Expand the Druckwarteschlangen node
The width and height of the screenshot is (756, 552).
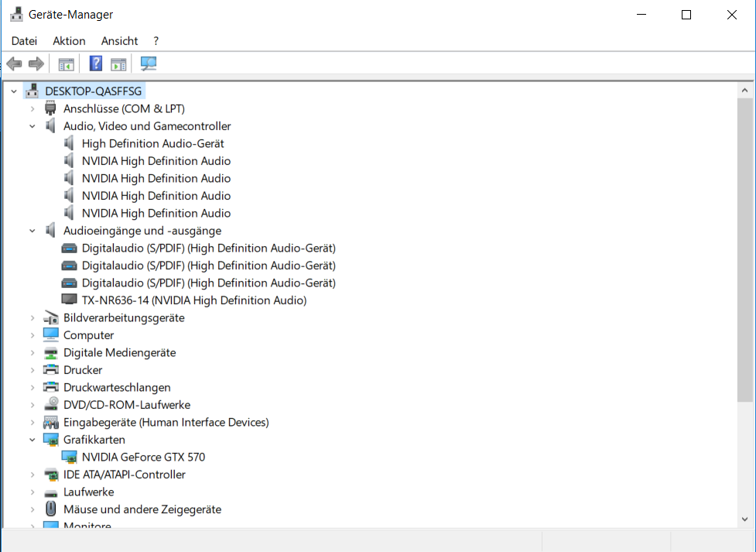(32, 387)
